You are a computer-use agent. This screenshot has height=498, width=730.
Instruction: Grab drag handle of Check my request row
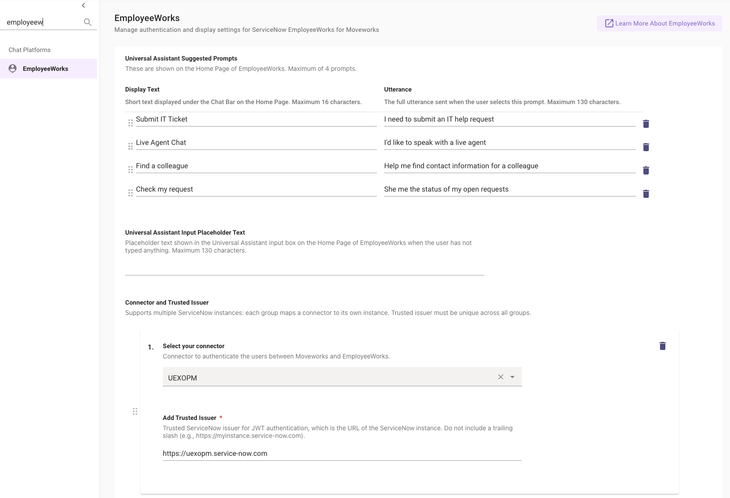click(x=130, y=193)
